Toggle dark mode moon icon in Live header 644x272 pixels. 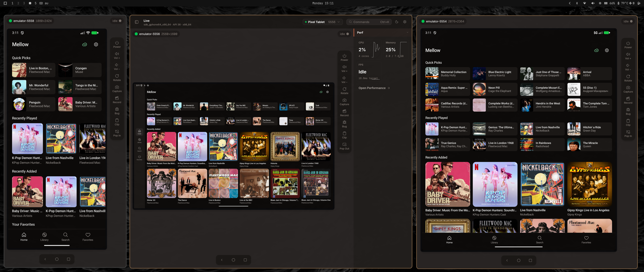(396, 22)
